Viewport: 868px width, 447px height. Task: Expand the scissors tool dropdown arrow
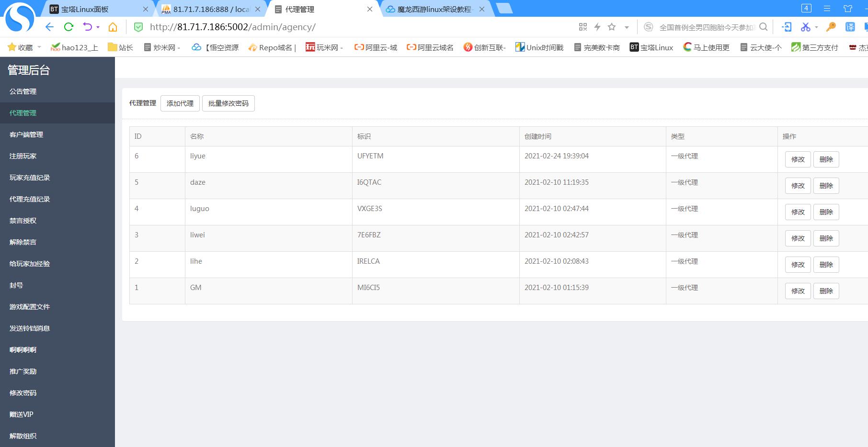click(x=816, y=27)
